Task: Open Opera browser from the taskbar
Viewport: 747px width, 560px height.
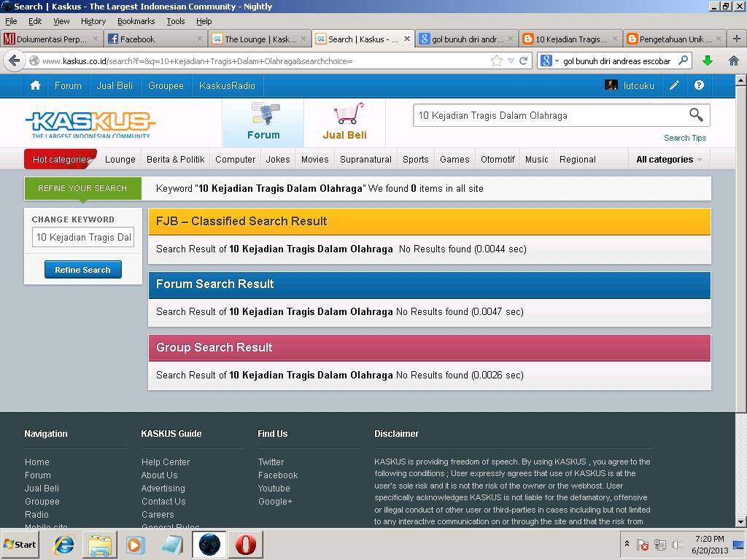Action: [246, 544]
